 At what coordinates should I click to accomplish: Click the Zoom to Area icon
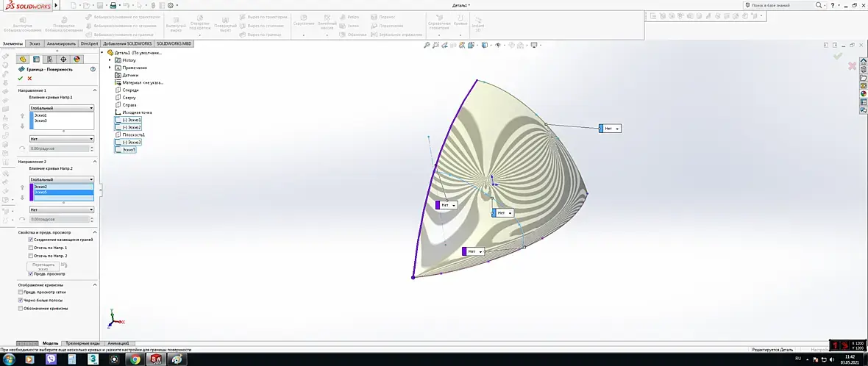pyautogui.click(x=435, y=46)
